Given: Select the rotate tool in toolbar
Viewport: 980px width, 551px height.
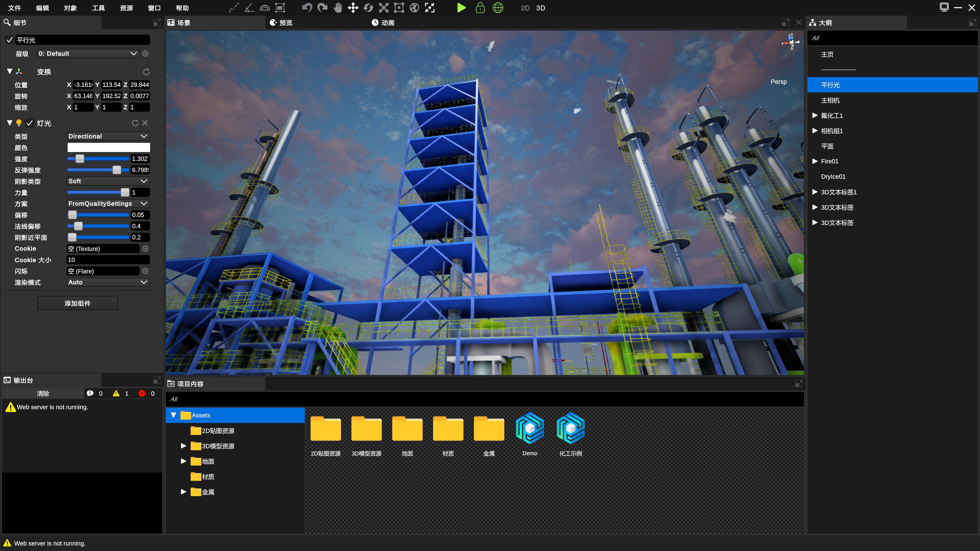Looking at the screenshot, I should [x=368, y=8].
